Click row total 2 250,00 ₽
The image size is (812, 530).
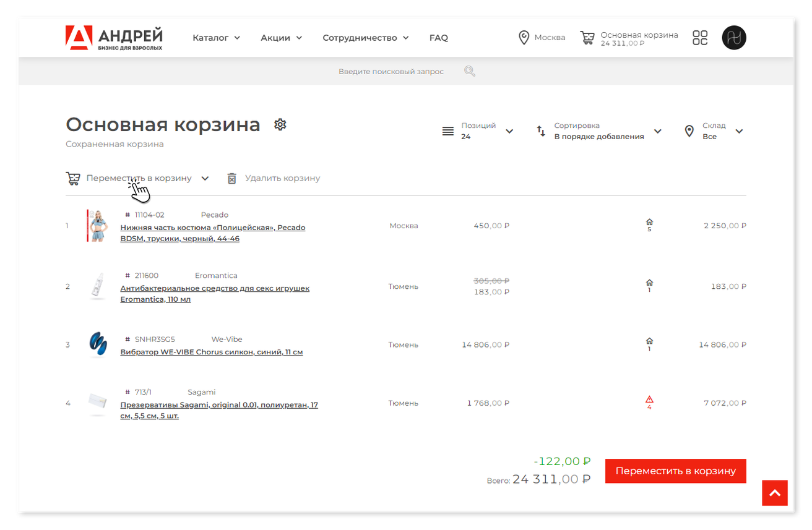pyautogui.click(x=725, y=226)
